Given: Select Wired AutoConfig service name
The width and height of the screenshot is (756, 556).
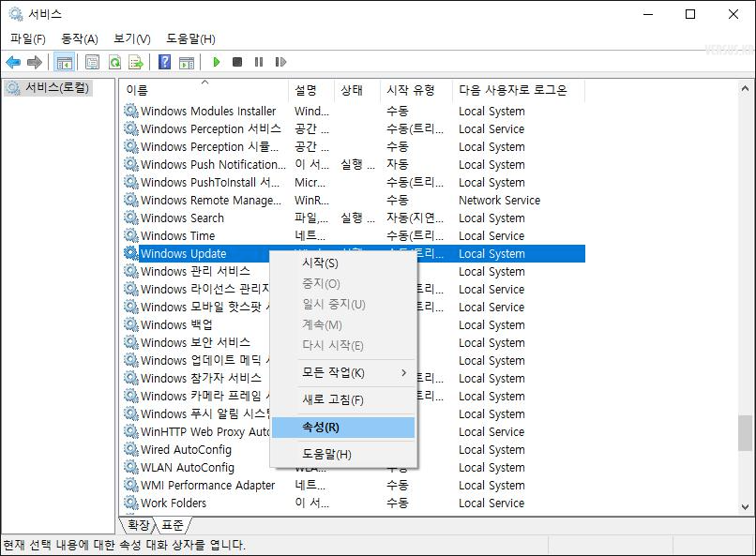Looking at the screenshot, I should [x=186, y=449].
